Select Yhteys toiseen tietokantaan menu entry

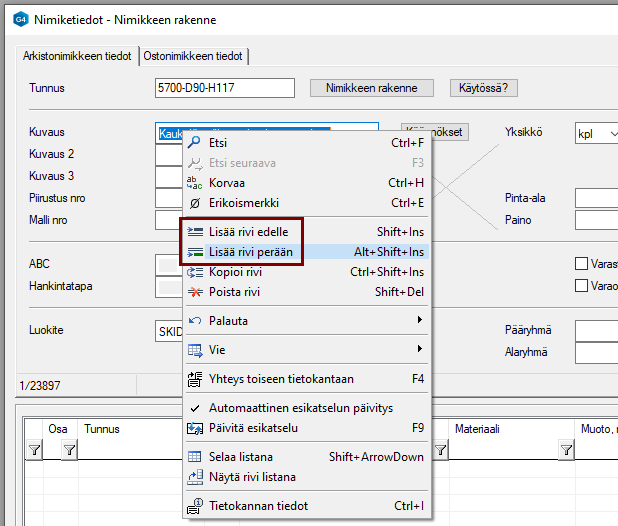coord(281,379)
